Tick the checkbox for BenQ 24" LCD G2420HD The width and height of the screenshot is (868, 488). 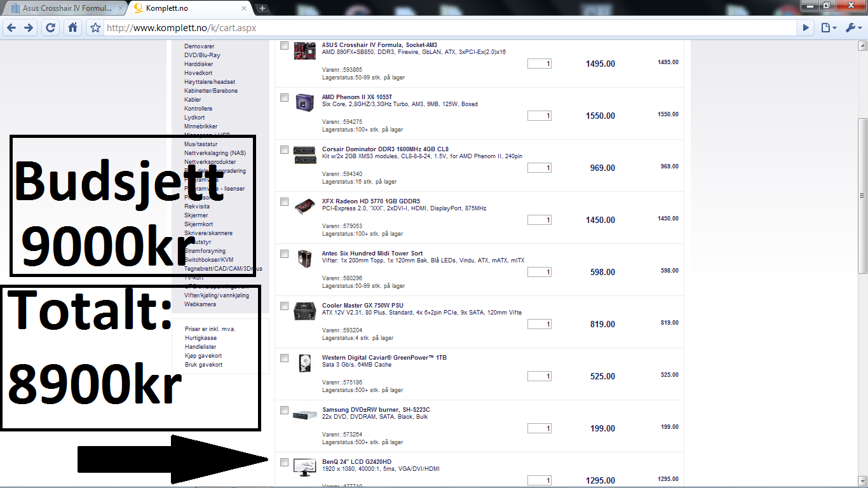tap(284, 462)
